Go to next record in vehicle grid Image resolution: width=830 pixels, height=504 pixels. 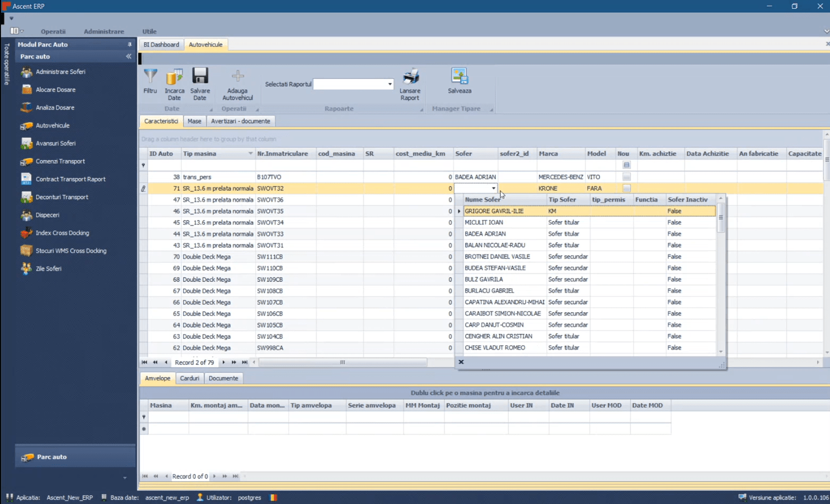point(223,362)
